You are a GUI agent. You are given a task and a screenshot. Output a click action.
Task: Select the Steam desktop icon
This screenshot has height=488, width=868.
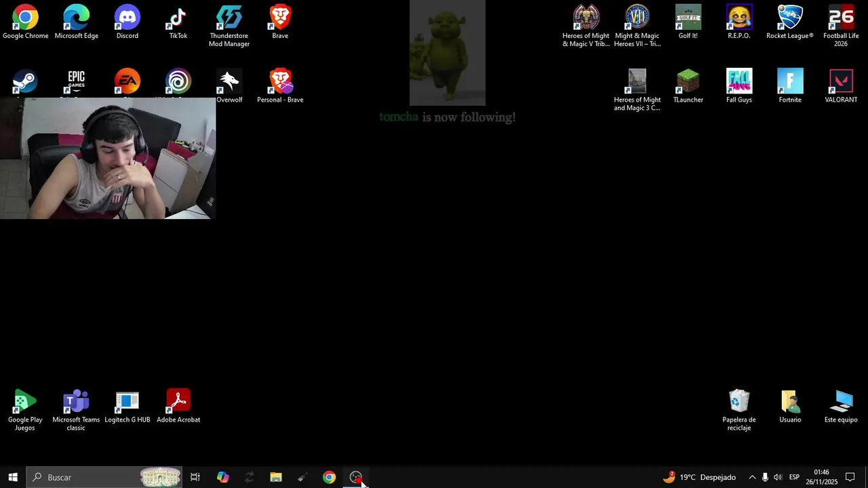pyautogui.click(x=25, y=83)
